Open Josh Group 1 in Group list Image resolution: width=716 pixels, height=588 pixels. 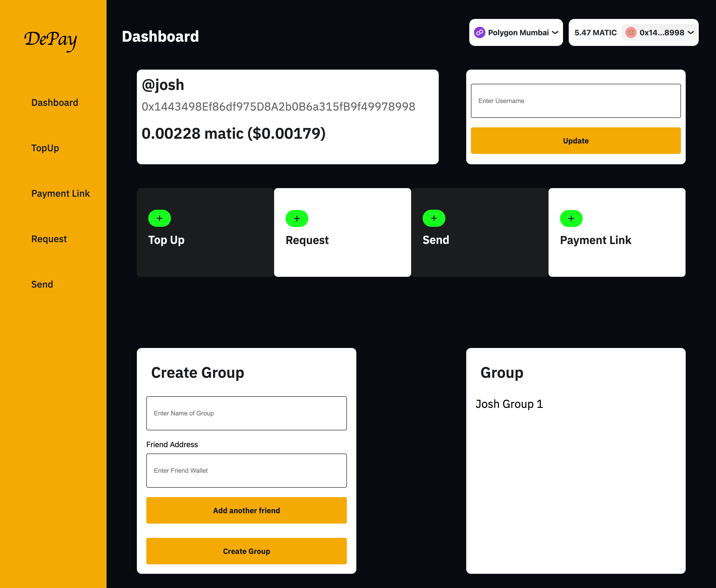[509, 404]
